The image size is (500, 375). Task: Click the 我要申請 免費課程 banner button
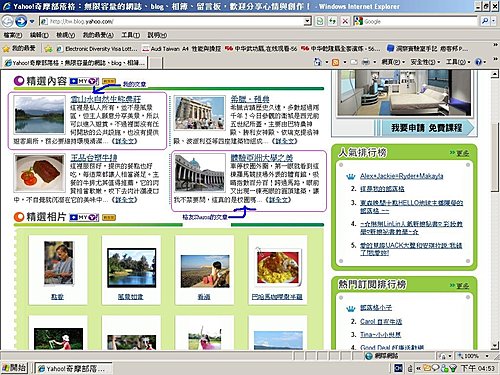(x=427, y=128)
